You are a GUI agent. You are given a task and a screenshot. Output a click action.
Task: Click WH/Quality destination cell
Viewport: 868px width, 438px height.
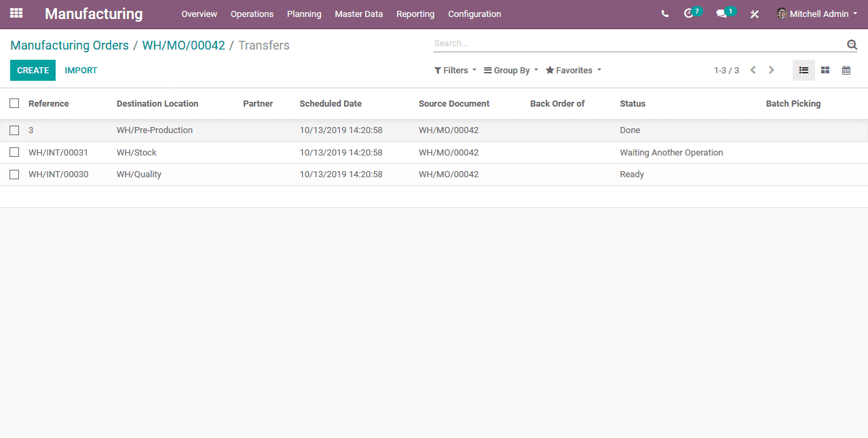click(x=139, y=175)
